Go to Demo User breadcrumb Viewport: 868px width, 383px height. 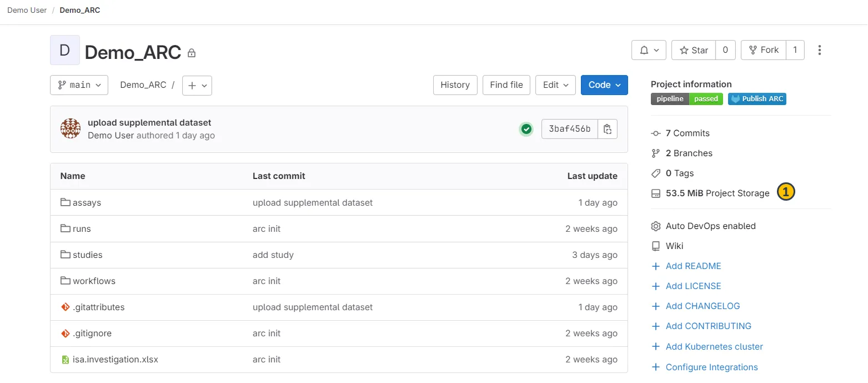(27, 10)
